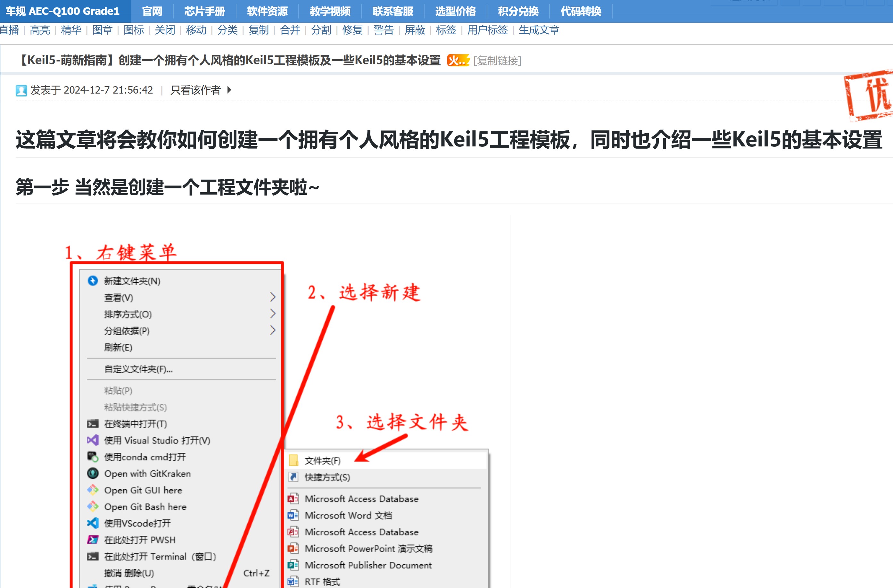
Task: Click the 快捷方式(S) shortcut icon
Action: [x=294, y=477]
